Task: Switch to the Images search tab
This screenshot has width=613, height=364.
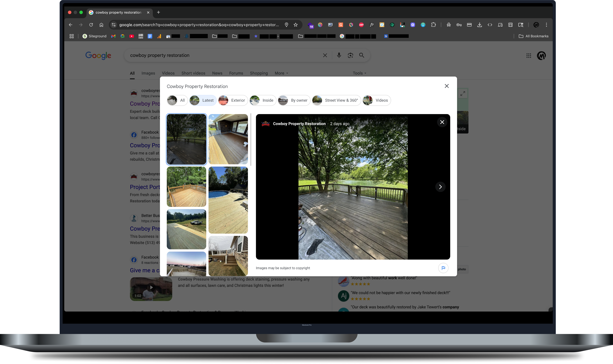Action: pyautogui.click(x=148, y=73)
